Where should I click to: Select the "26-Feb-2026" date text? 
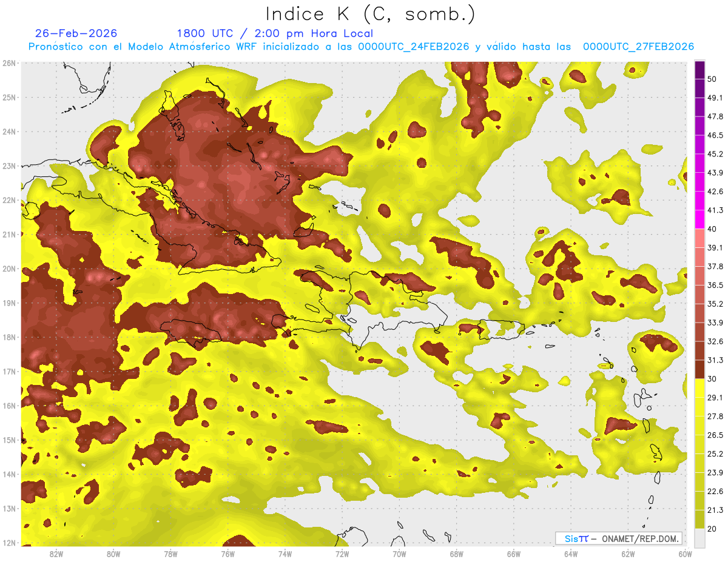(76, 33)
